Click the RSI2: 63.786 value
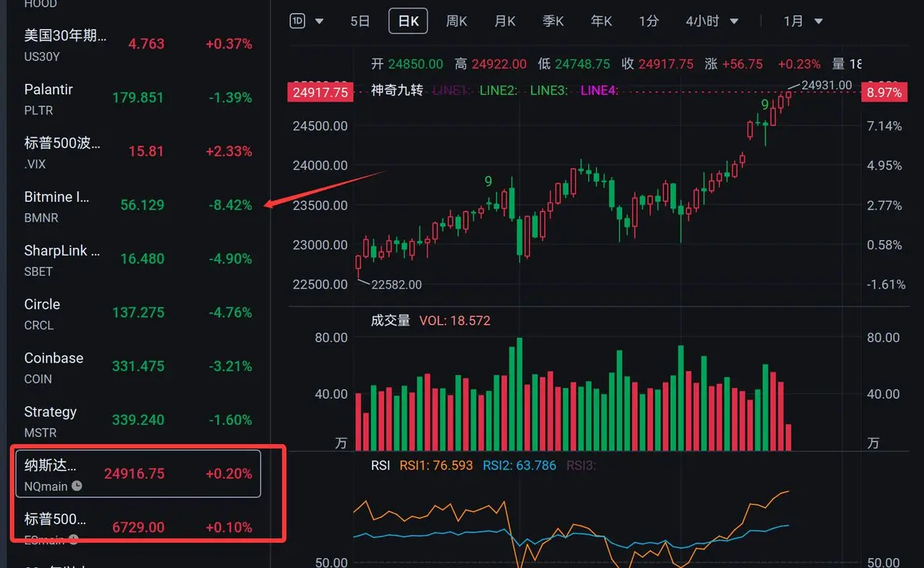This screenshot has height=568, width=924. pyautogui.click(x=519, y=465)
